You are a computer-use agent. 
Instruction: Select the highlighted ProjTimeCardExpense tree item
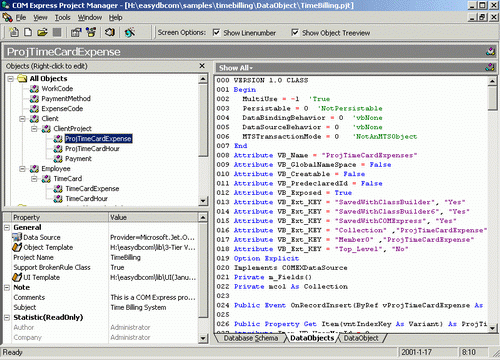pos(98,139)
